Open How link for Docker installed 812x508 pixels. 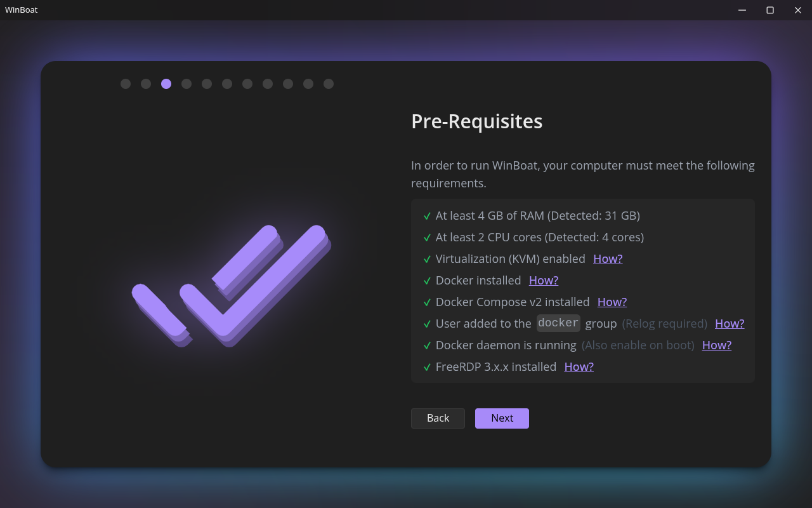[544, 280]
